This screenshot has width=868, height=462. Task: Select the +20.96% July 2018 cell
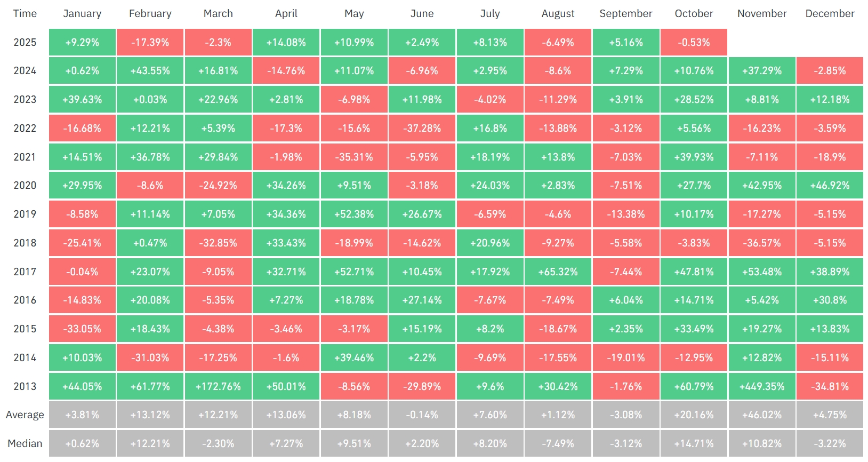pos(490,243)
